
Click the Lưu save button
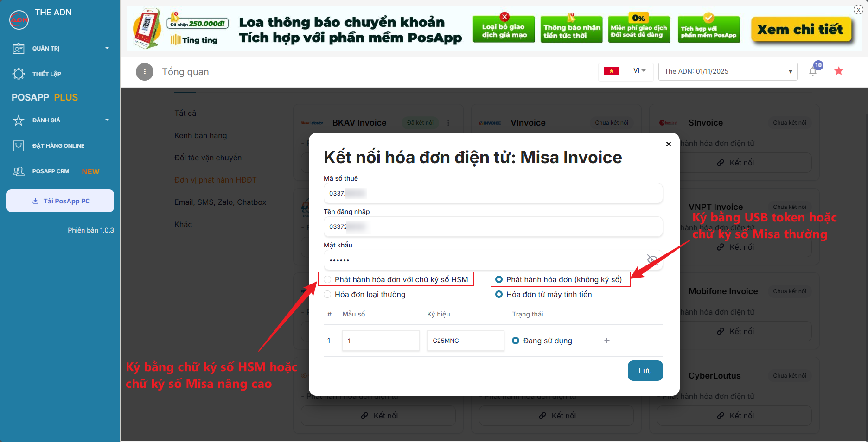point(645,371)
